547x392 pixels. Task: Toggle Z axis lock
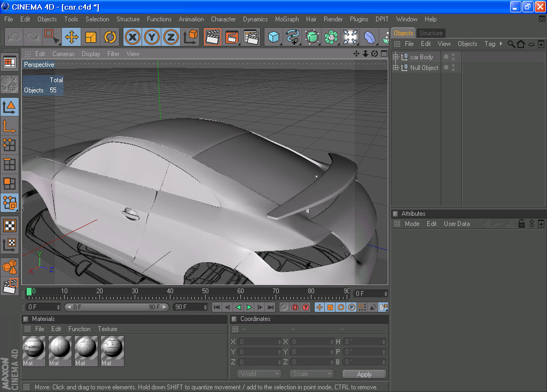(171, 37)
